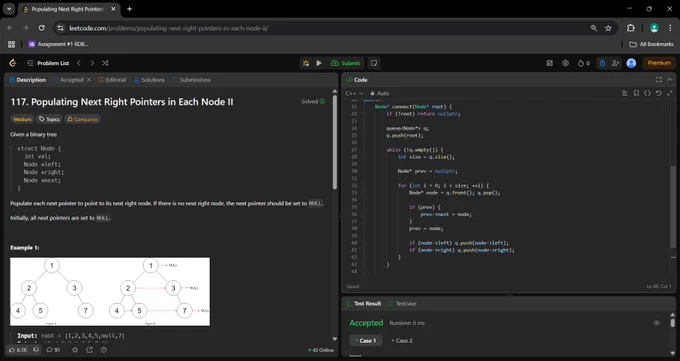Open the All Bookmarks folder
This screenshot has width=680, height=361.
point(651,44)
